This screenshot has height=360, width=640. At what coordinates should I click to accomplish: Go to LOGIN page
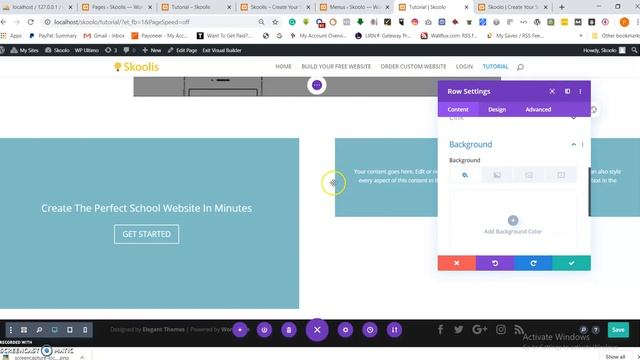[464, 67]
